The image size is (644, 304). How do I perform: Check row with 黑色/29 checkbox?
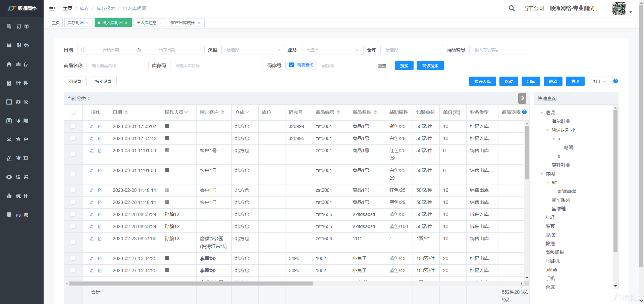point(73,202)
